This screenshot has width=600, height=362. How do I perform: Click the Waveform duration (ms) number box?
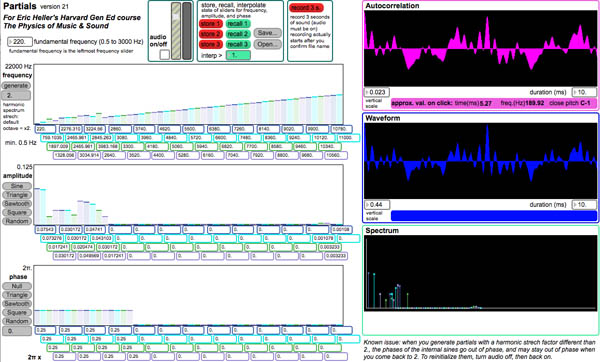click(x=584, y=205)
